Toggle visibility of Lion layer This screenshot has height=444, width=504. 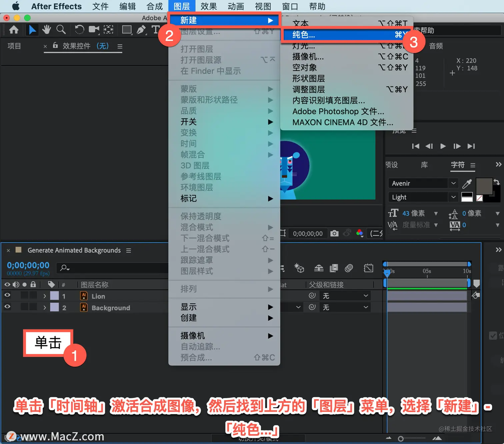coord(7,295)
